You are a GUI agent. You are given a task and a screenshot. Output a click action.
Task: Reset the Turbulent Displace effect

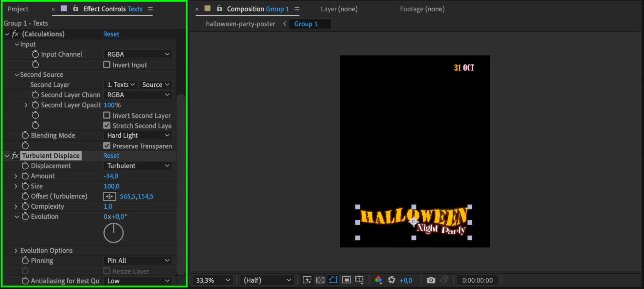pos(111,156)
